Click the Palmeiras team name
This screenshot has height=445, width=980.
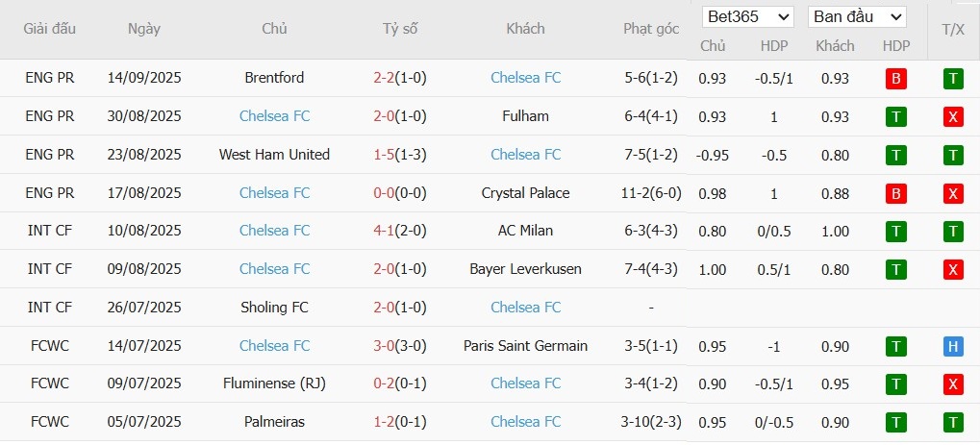[274, 422]
